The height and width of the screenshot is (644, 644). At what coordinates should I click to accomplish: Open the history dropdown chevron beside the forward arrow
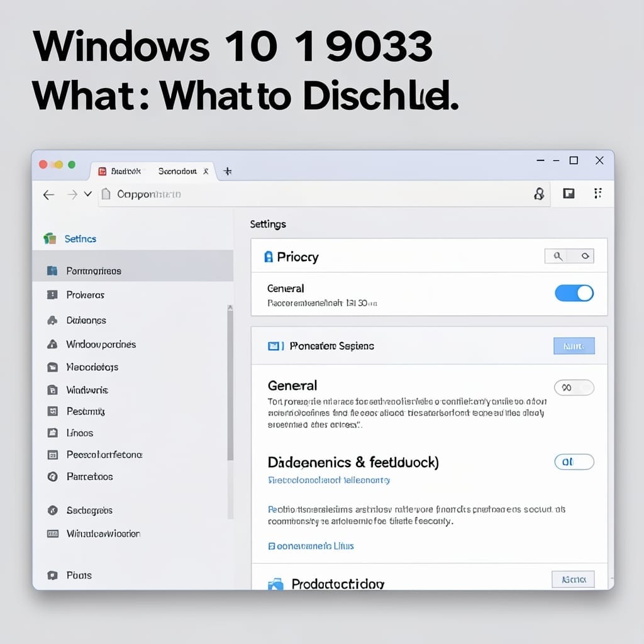(88, 194)
